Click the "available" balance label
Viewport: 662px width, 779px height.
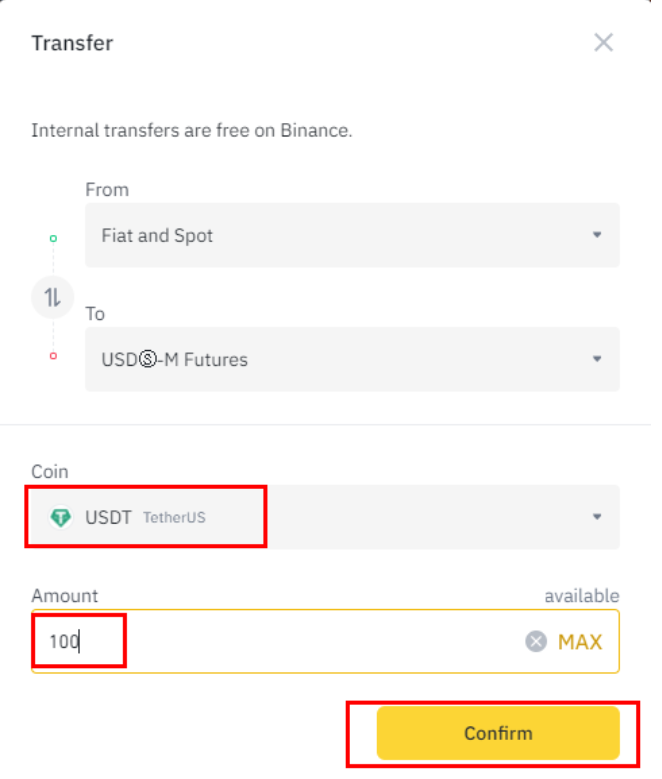point(581,596)
